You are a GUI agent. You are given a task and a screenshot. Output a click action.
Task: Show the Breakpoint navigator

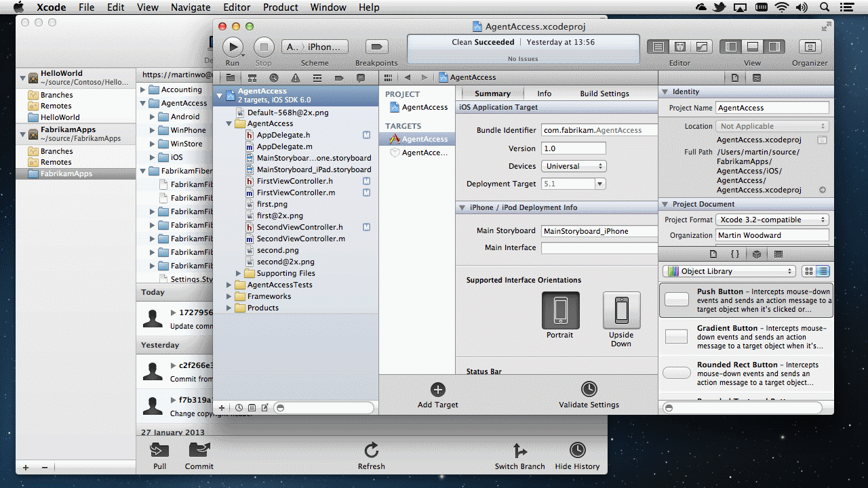pos(339,78)
